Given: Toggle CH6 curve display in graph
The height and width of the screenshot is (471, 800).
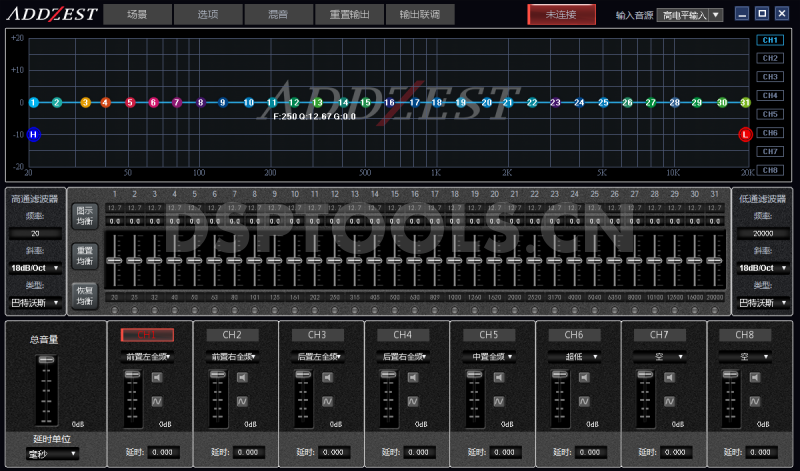Looking at the screenshot, I should [x=768, y=133].
